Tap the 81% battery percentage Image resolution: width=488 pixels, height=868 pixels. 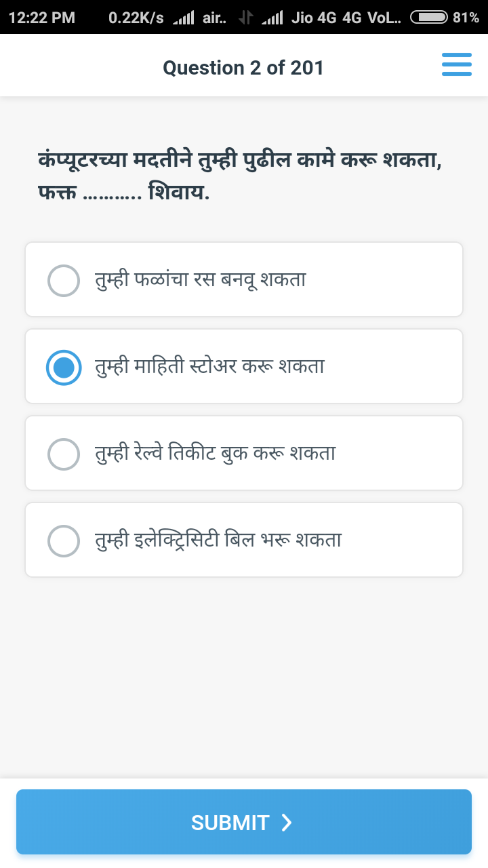point(466,18)
